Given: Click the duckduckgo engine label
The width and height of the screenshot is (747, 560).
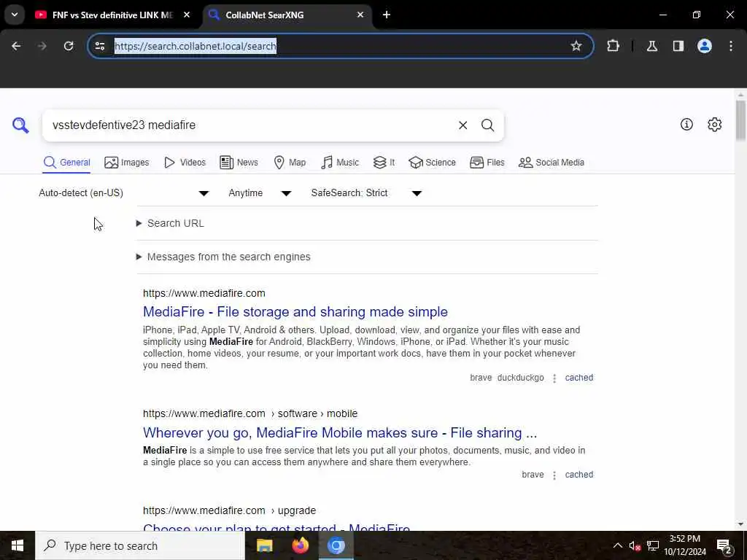Looking at the screenshot, I should 520,378.
